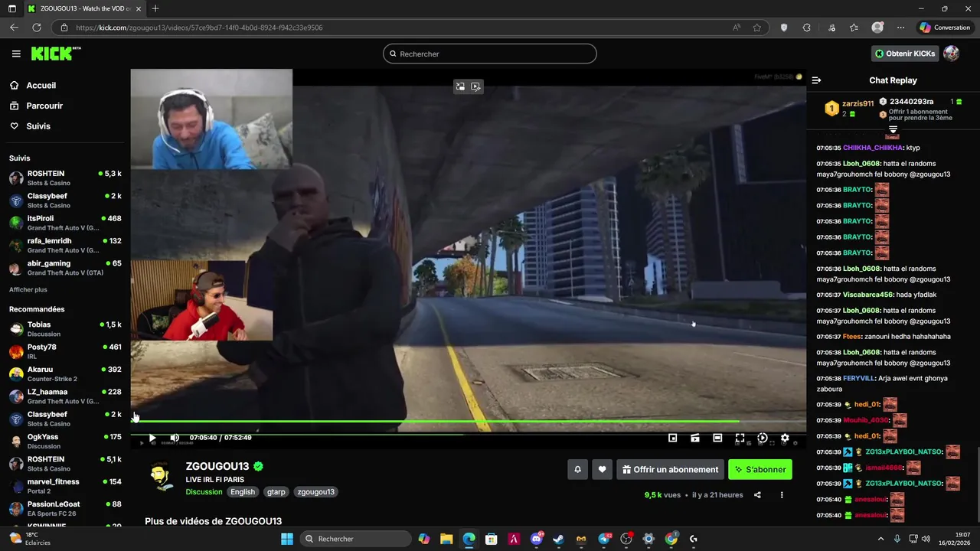The height and width of the screenshot is (551, 980).
Task: Open the hamburger sidebar menu
Action: point(16,54)
